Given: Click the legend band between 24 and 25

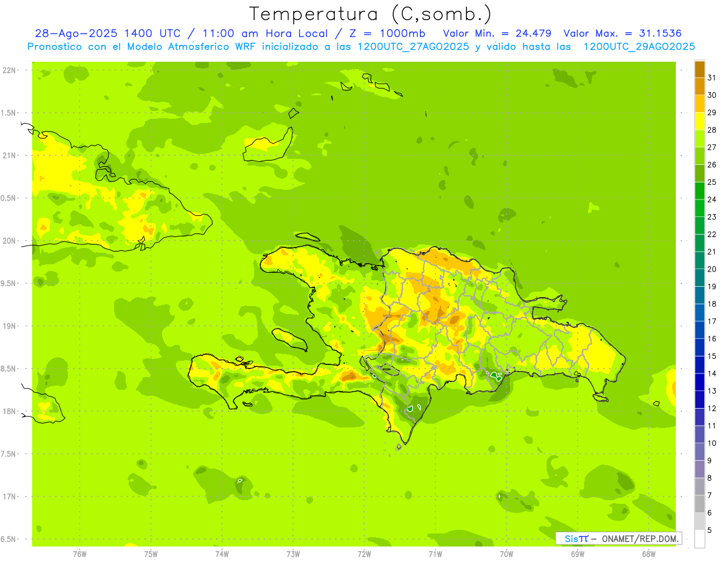Looking at the screenshot, I should tap(699, 191).
